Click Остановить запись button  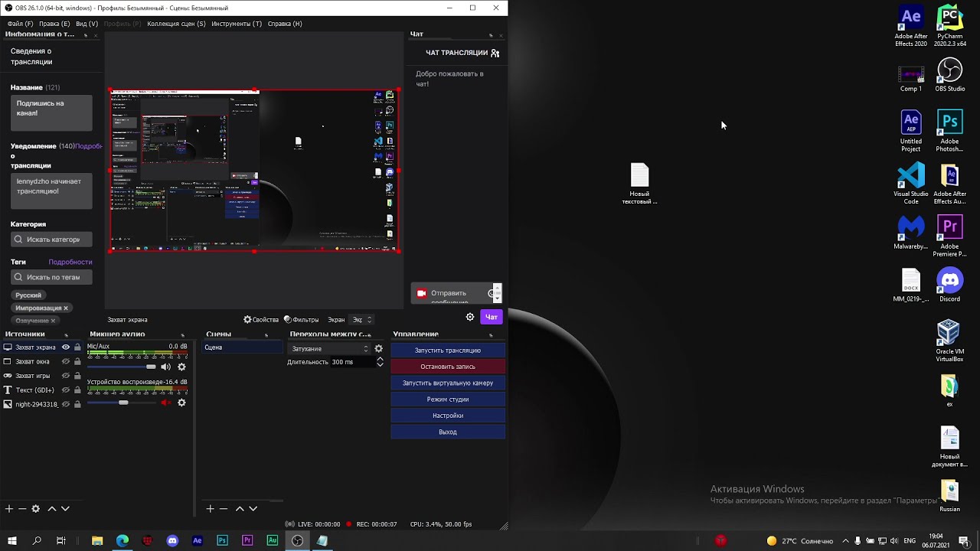coord(448,367)
